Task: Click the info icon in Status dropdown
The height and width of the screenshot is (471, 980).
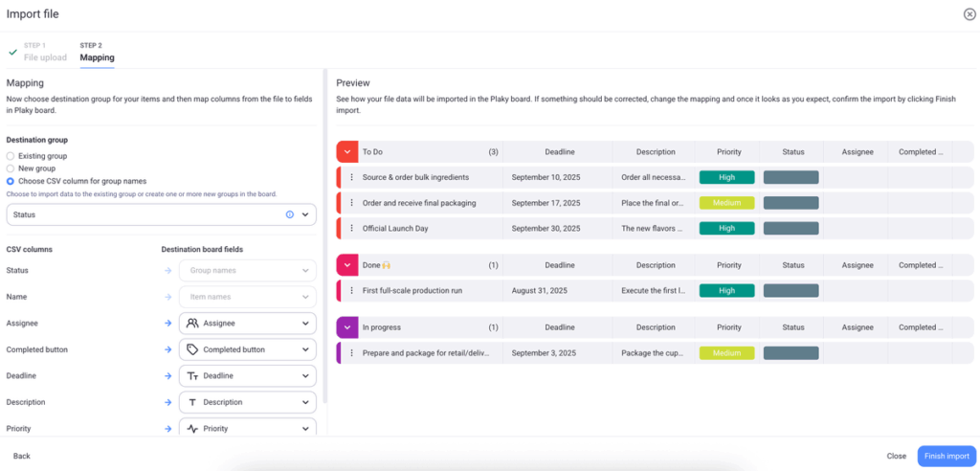Action: 290,214
